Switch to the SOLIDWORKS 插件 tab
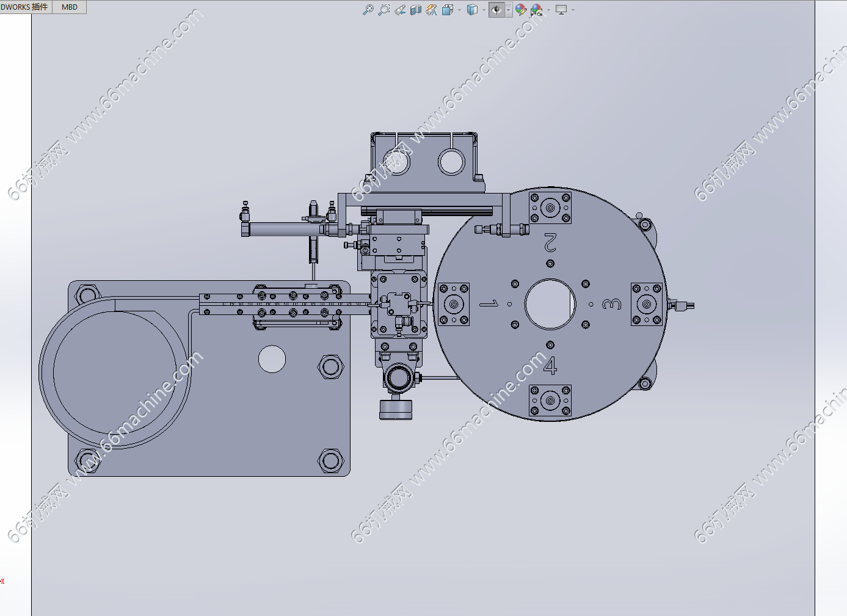The image size is (847, 616). click(x=25, y=7)
